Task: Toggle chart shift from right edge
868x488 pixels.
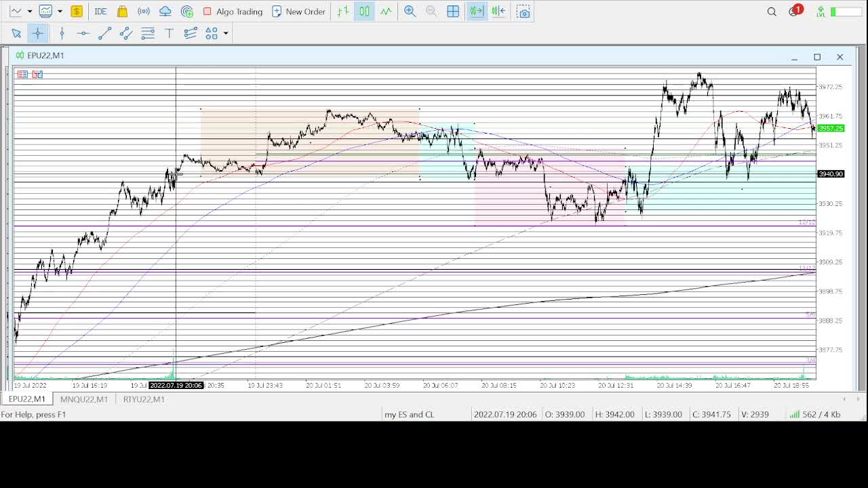Action: point(498,12)
